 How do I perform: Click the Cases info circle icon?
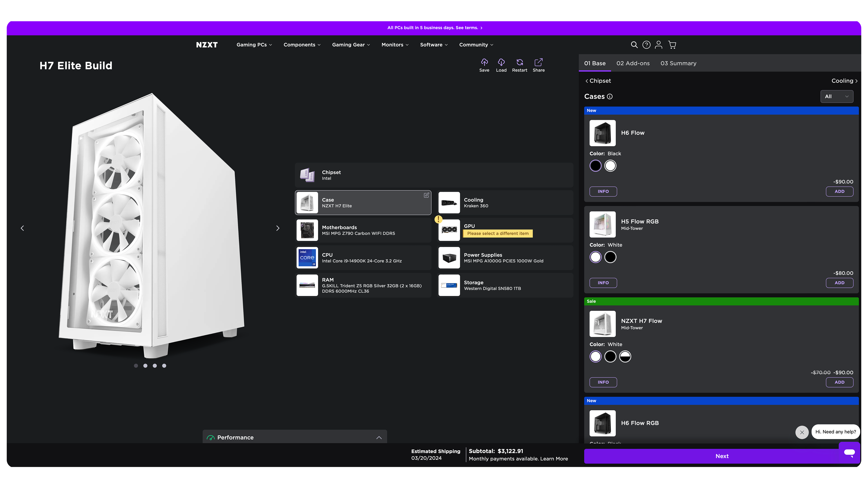tap(610, 97)
